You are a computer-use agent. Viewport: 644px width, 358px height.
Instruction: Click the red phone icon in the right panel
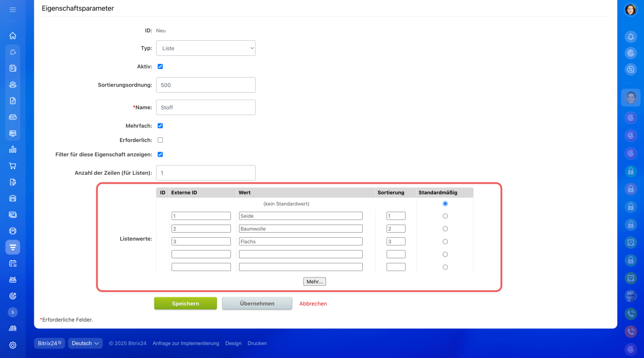click(x=631, y=331)
